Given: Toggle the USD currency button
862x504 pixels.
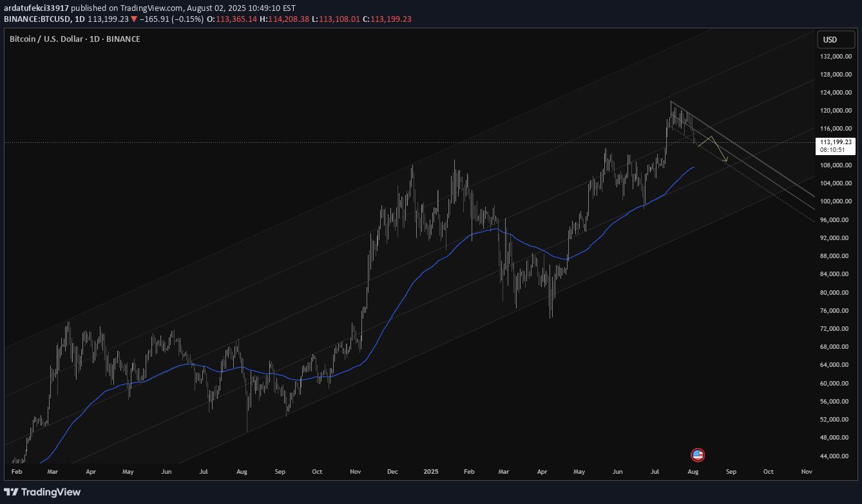Looking at the screenshot, I should (836, 39).
